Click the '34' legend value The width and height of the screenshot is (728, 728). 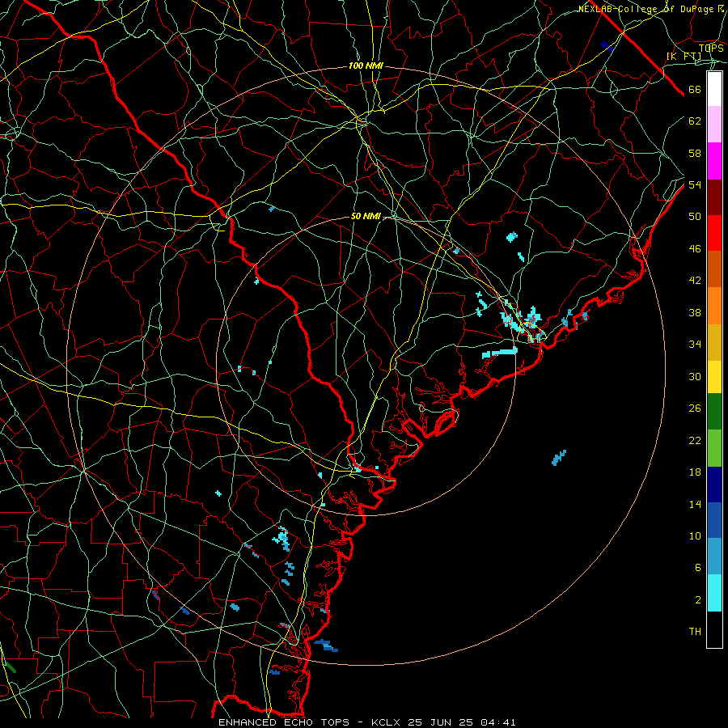pos(695,345)
